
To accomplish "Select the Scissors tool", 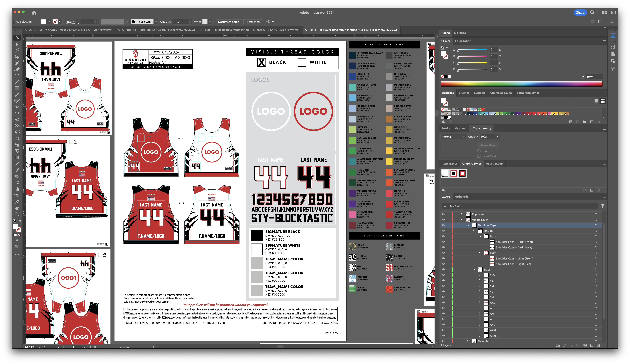I will (17, 107).
